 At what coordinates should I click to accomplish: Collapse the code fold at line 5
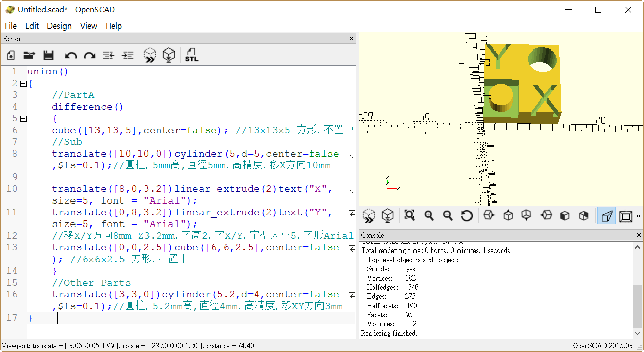tap(22, 118)
